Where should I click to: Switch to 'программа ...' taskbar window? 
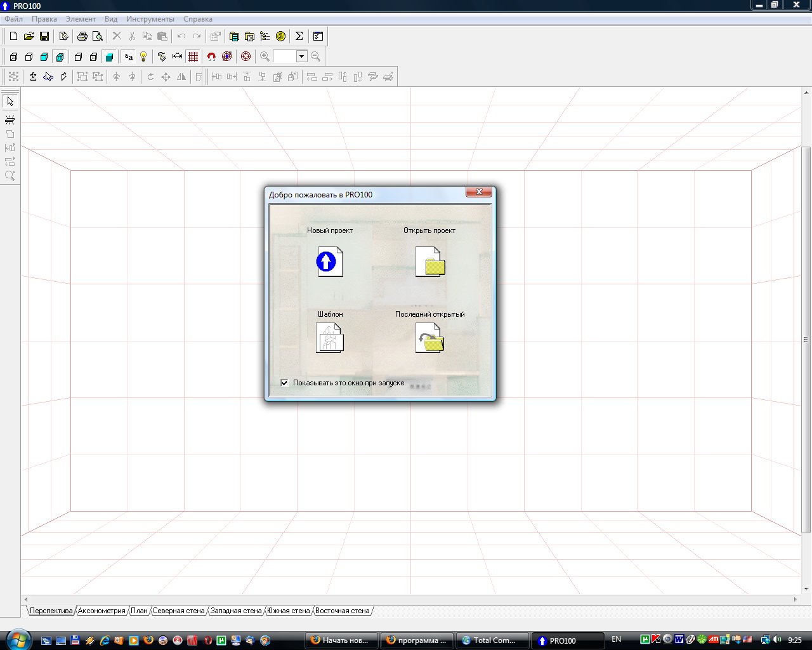pos(417,640)
